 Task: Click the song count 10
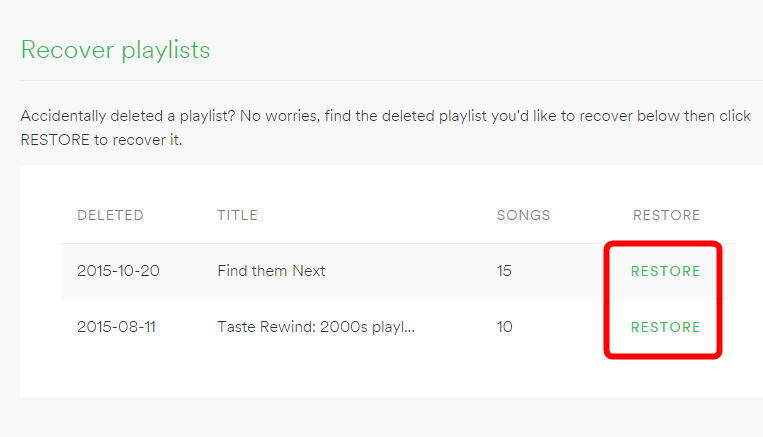[x=505, y=327]
